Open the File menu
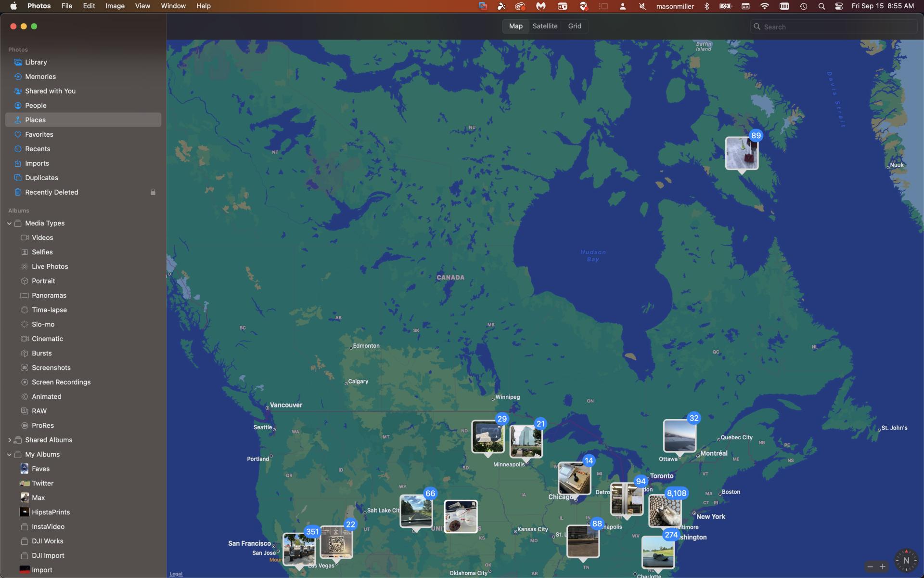The width and height of the screenshot is (924, 578). click(x=67, y=6)
